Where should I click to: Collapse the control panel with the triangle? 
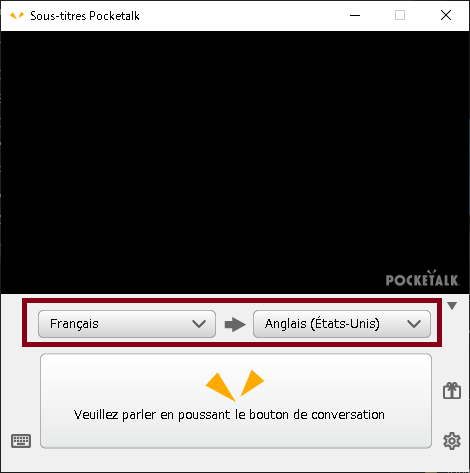452,306
